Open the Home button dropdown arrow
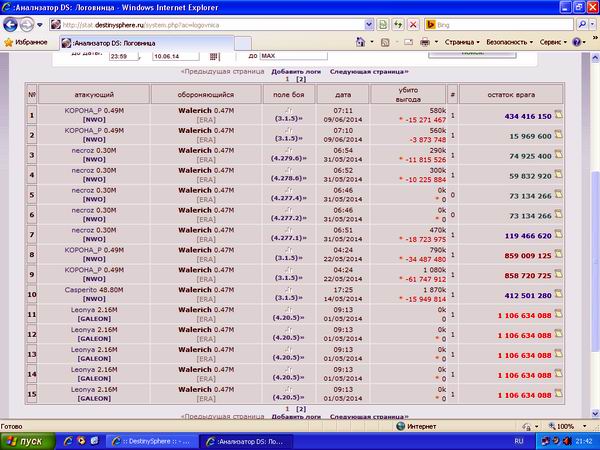 tap(372, 42)
